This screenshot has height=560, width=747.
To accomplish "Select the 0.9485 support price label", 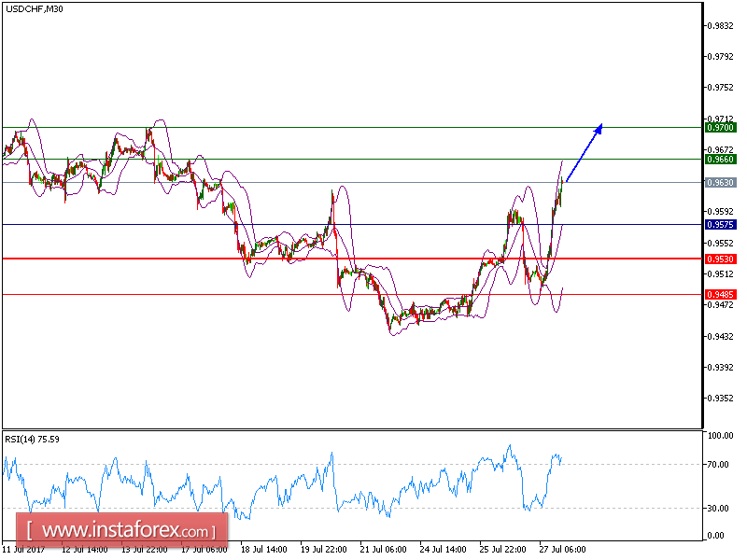I will coord(720,294).
